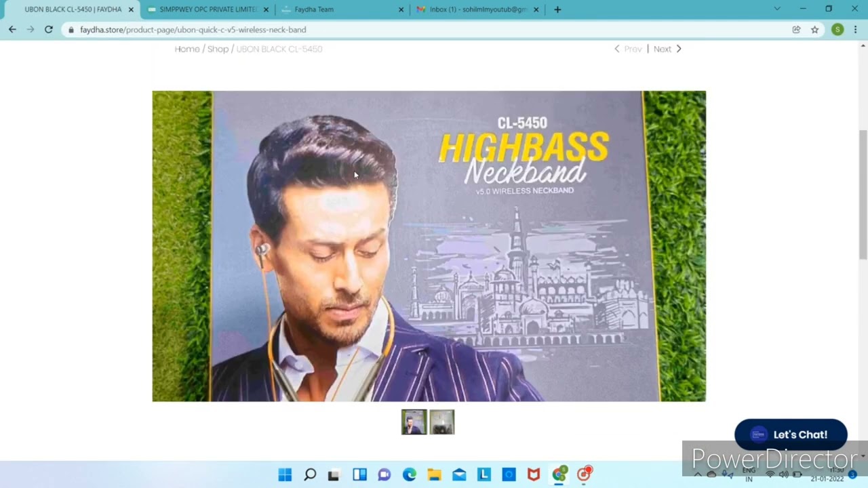
Task: Select the first product thumbnail
Action: 414,422
